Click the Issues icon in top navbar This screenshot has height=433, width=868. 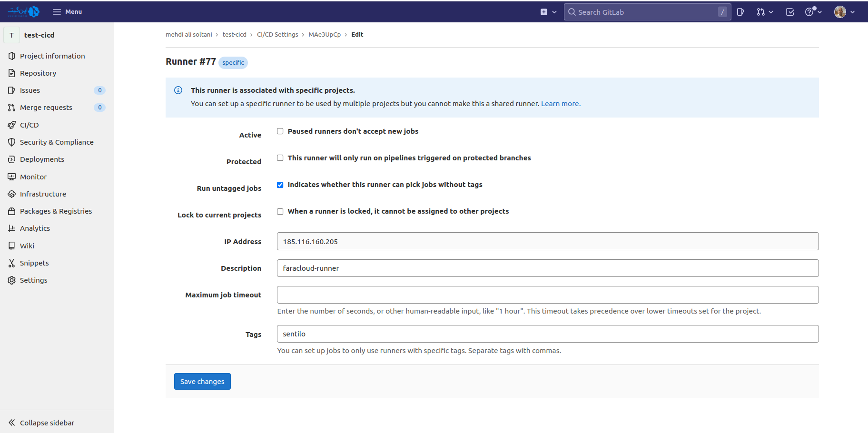[x=740, y=12]
